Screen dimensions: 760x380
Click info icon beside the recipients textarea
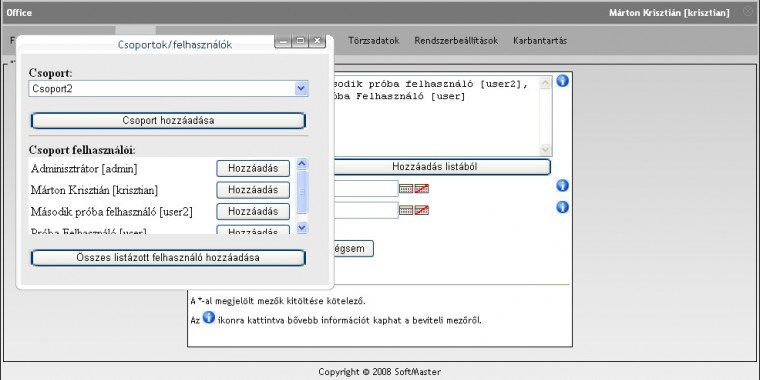pyautogui.click(x=562, y=81)
